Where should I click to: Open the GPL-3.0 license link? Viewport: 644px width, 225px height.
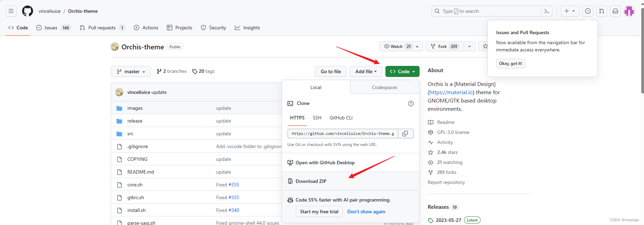pos(449,132)
